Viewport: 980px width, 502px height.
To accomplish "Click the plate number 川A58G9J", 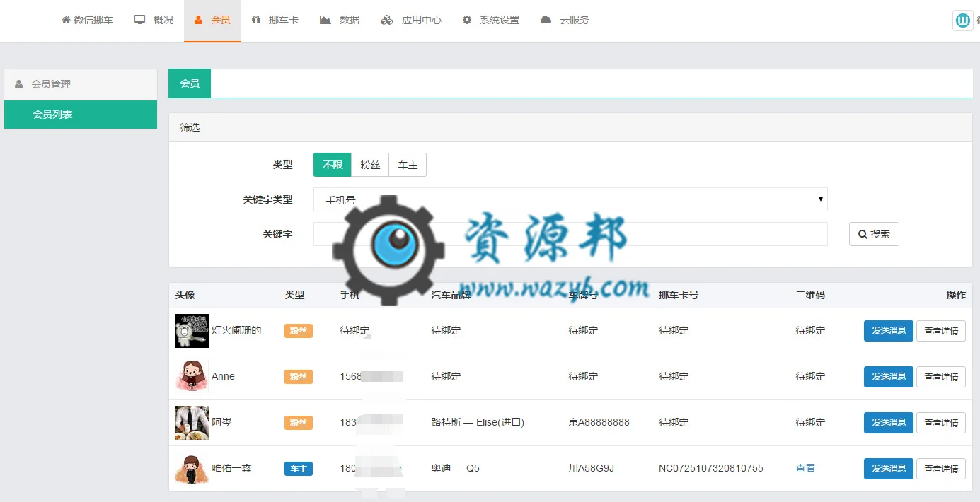I will [591, 468].
